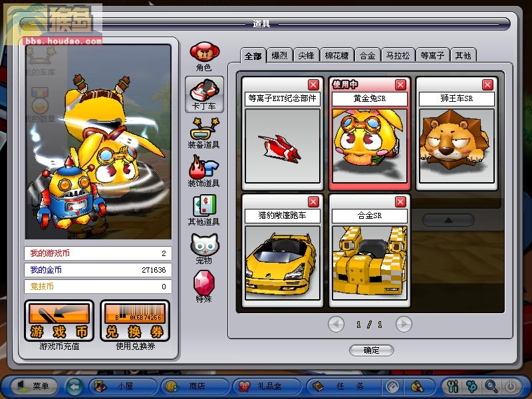Viewport: 532px width, 399px height.
Task: Open the 角色 character category
Action: click(x=204, y=57)
